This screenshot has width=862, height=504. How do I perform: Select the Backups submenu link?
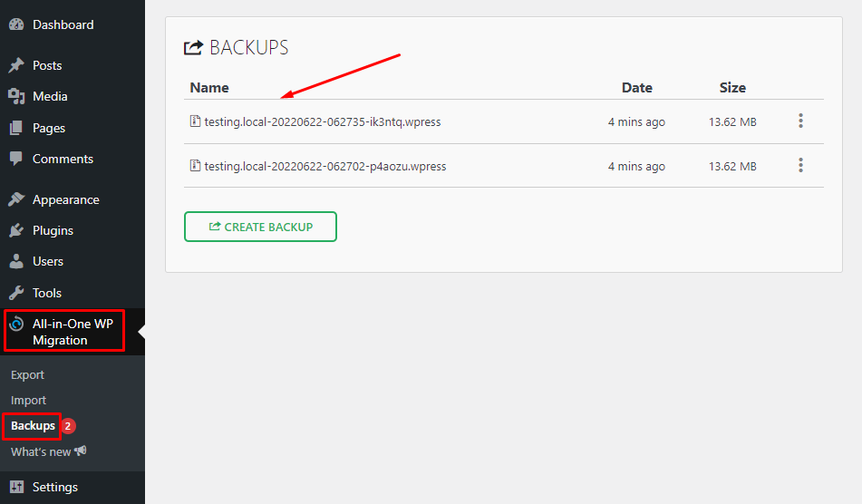click(x=33, y=425)
